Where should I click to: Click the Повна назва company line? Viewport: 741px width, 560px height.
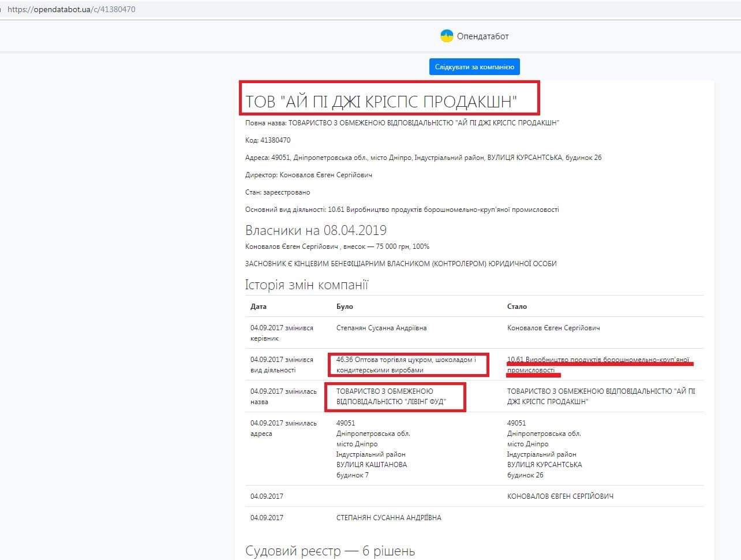[402, 123]
